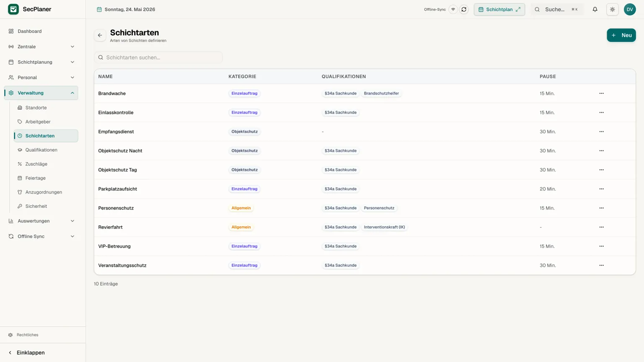Open the DV user avatar

pos(629,9)
